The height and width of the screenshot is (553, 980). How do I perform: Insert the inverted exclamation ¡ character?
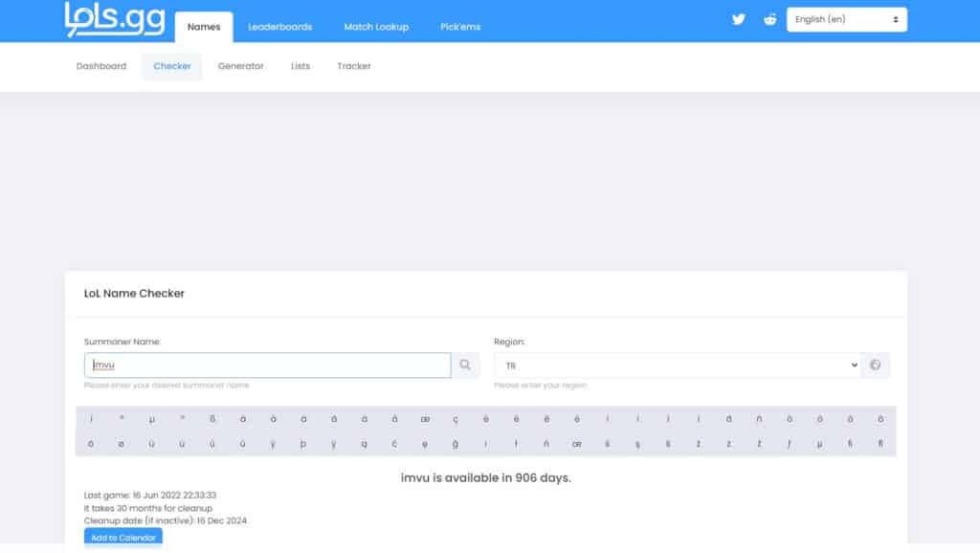coord(91,419)
